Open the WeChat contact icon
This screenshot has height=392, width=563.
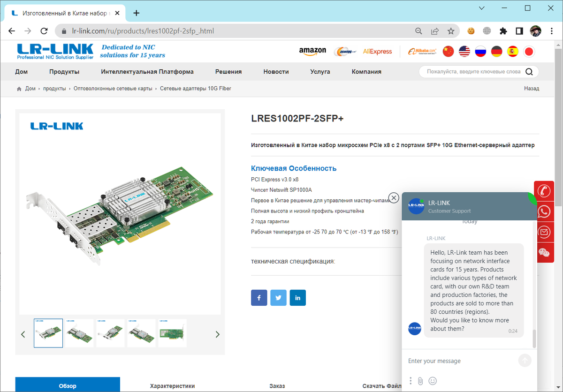pyautogui.click(x=544, y=253)
